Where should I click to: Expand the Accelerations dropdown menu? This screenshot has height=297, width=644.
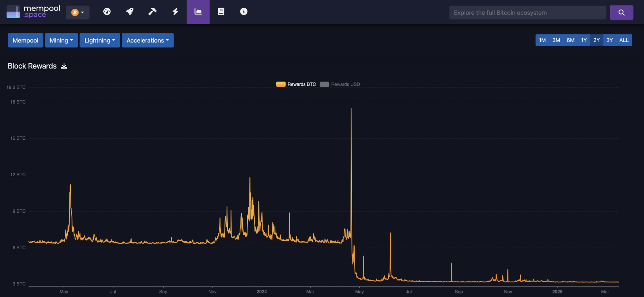(147, 41)
